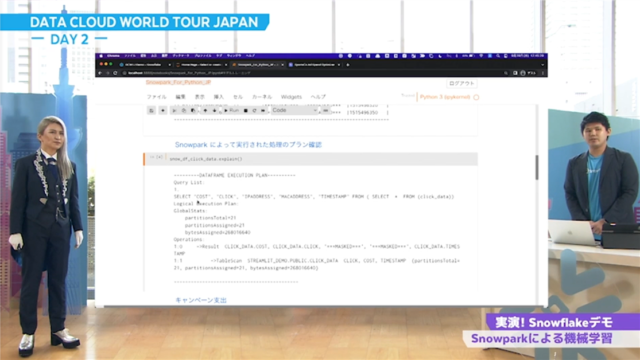Copy the selected cell with the toolbar icon
Viewport: 640px width, 360px height.
[184, 111]
